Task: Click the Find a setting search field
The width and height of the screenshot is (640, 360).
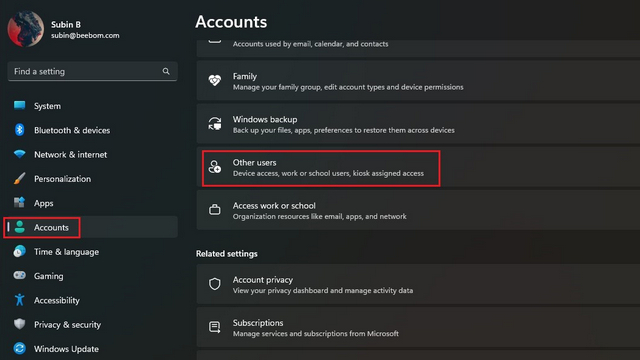Action: click(x=92, y=71)
